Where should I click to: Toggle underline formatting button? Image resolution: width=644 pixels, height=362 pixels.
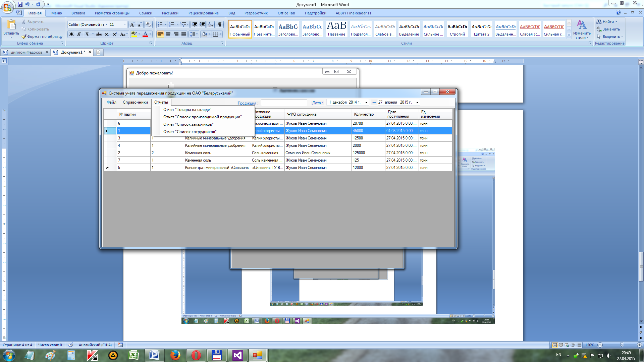point(87,34)
